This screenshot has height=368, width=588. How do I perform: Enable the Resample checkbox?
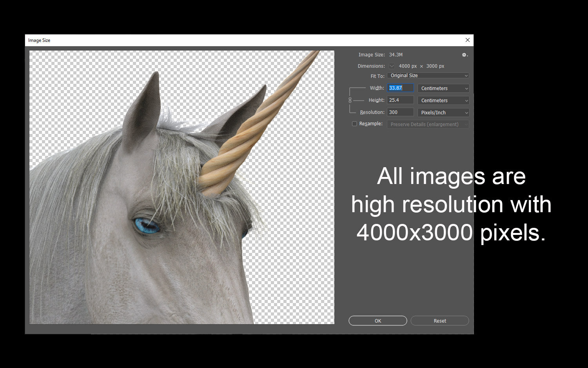(x=354, y=123)
